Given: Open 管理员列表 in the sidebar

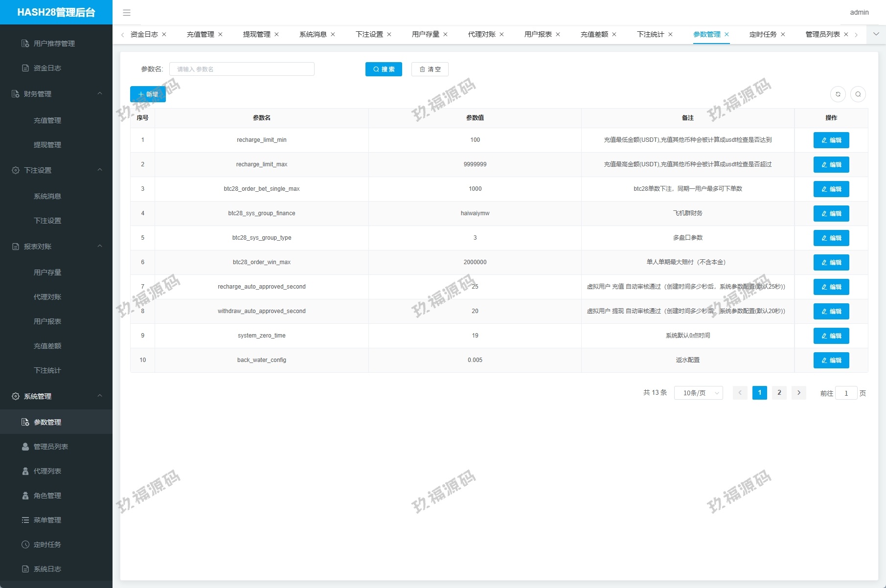Looking at the screenshot, I should pyautogui.click(x=50, y=447).
